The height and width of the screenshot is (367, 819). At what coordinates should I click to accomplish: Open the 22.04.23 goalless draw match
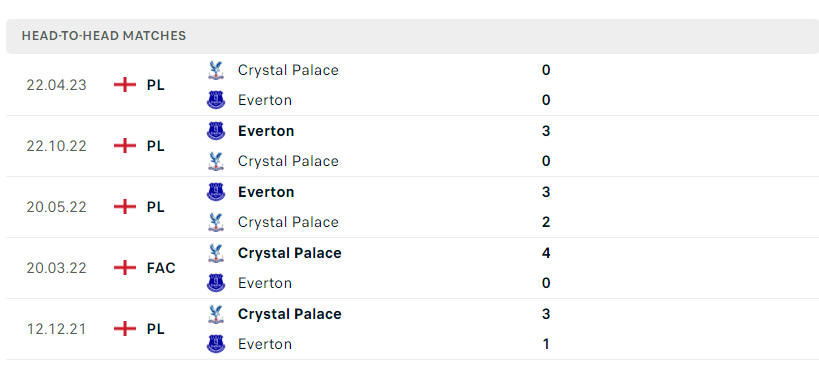(x=412, y=85)
